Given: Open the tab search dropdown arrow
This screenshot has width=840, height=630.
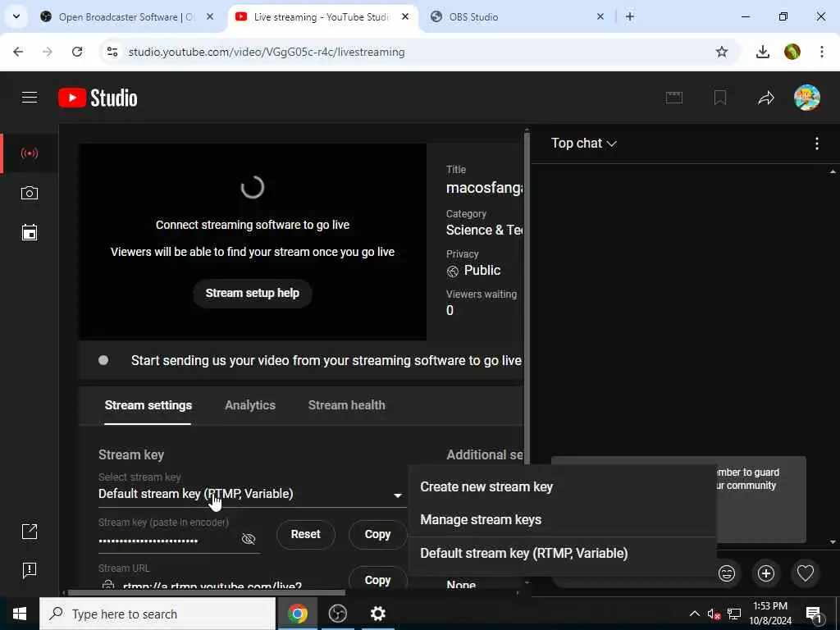Looking at the screenshot, I should (x=16, y=16).
